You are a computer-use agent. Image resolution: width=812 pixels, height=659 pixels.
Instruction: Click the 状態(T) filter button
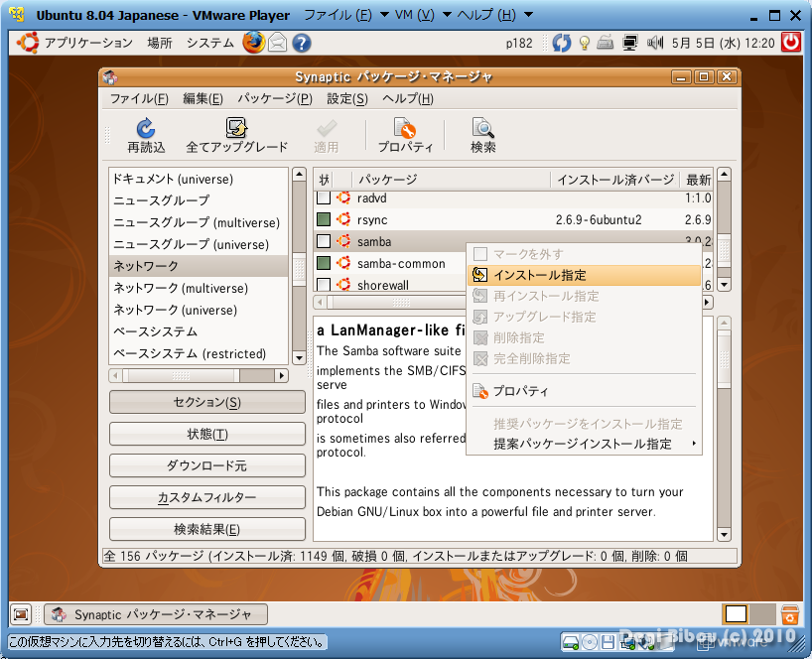(x=207, y=434)
